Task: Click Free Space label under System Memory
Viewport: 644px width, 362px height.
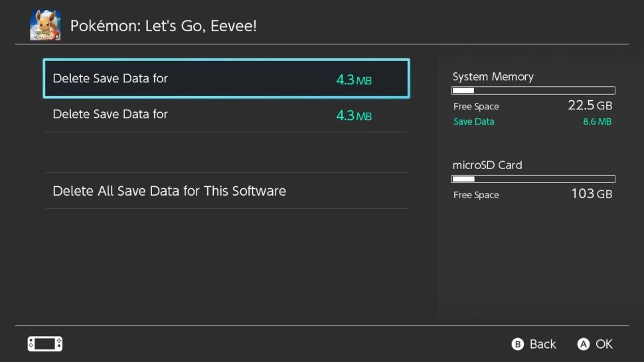Action: [x=476, y=107]
